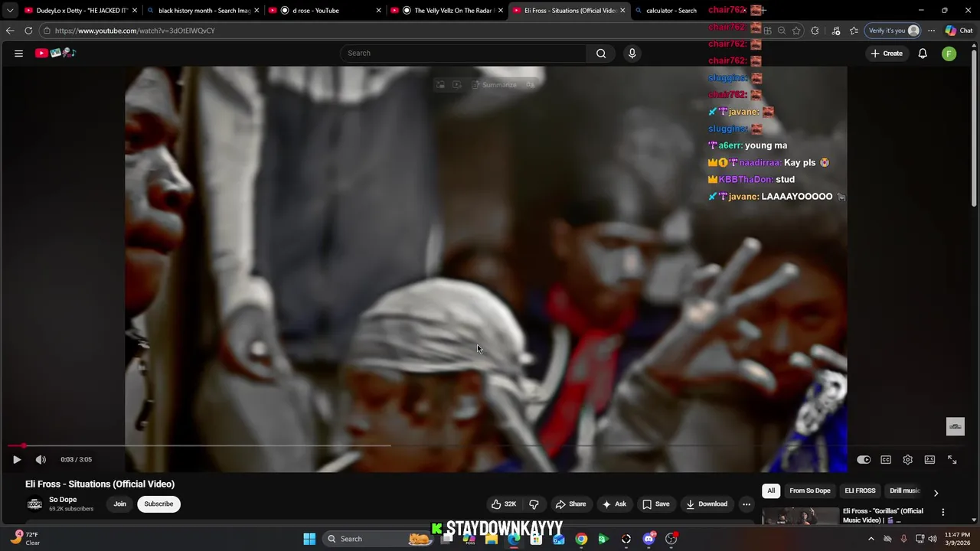
Task: Toggle closed captions on the player
Action: tap(886, 459)
